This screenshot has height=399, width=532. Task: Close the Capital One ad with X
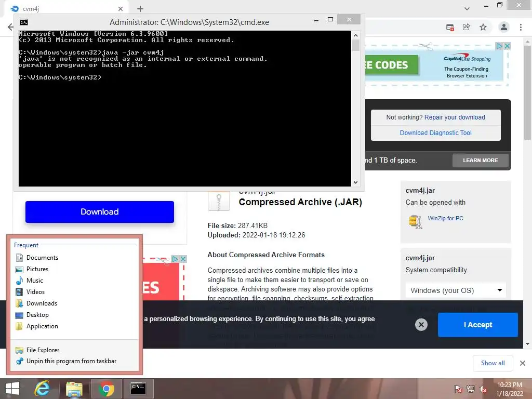click(x=507, y=46)
